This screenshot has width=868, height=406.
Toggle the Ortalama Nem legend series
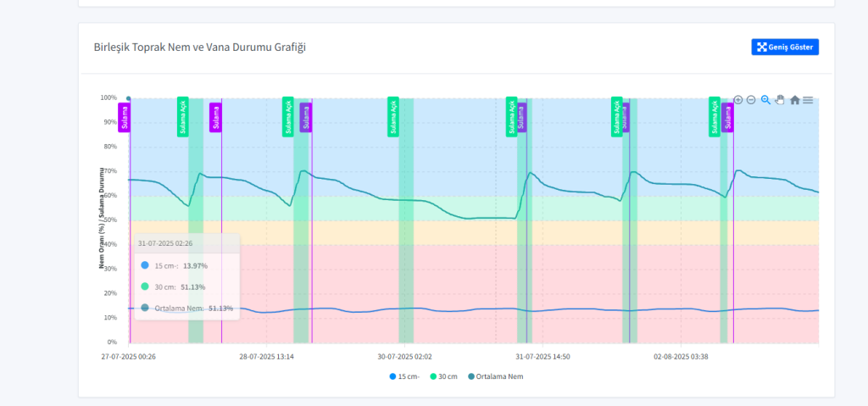495,375
